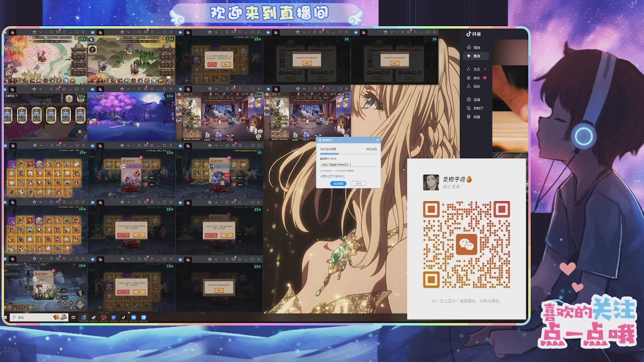This screenshot has height=362, width=644.
Task: Open the OBS icon on the taskbar
Action: click(x=104, y=317)
